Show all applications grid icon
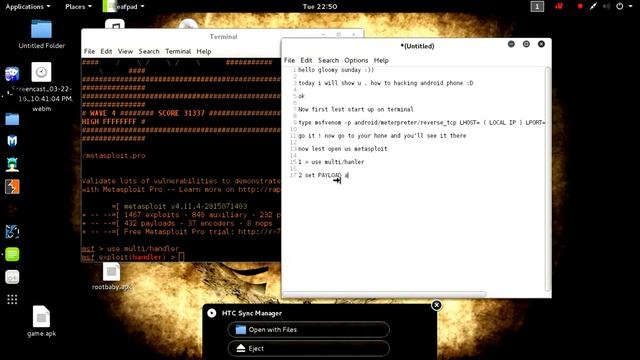The width and height of the screenshot is (640, 360). click(x=12, y=300)
